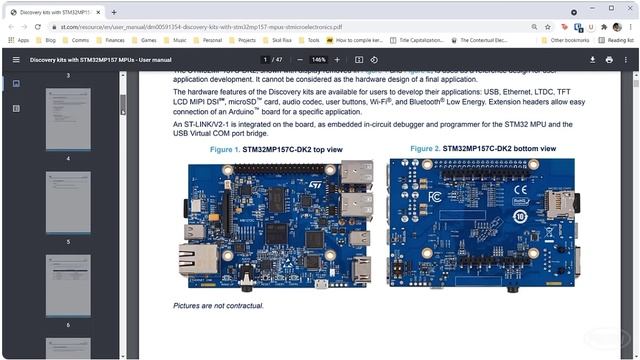Click the site security lock icon

(x=53, y=27)
